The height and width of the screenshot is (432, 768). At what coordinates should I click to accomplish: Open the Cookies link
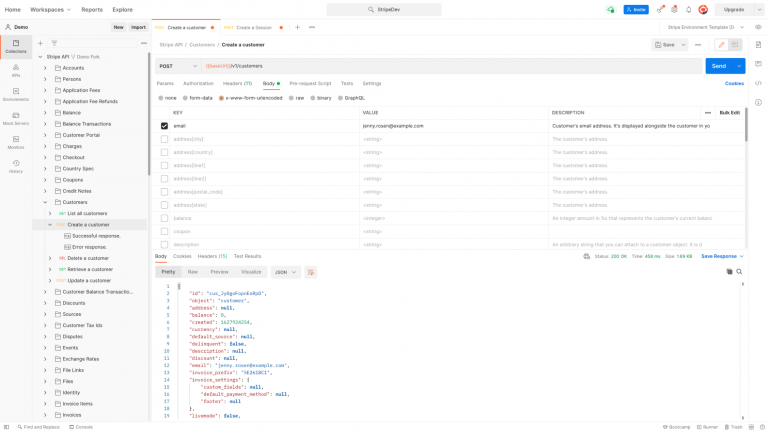[x=734, y=83]
